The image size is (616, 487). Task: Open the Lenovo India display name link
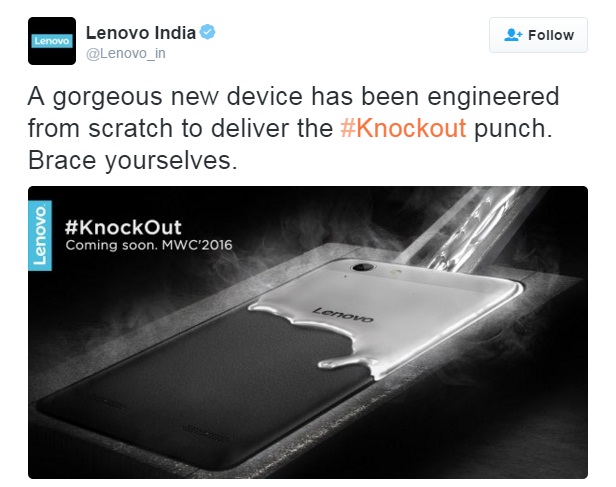point(141,33)
